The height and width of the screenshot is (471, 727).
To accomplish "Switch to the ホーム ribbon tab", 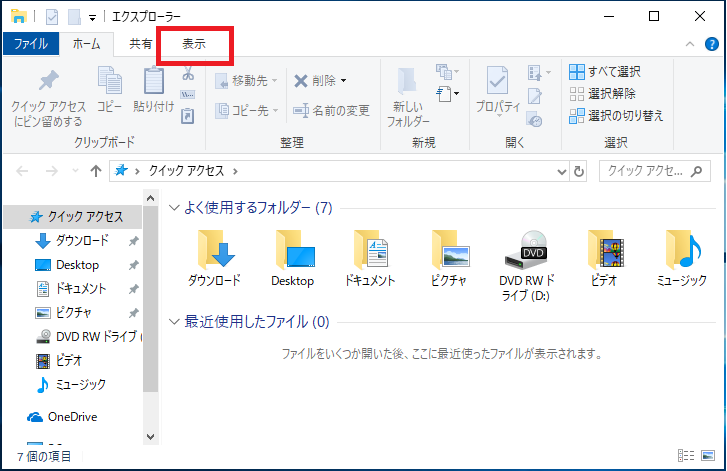I will 86,44.
